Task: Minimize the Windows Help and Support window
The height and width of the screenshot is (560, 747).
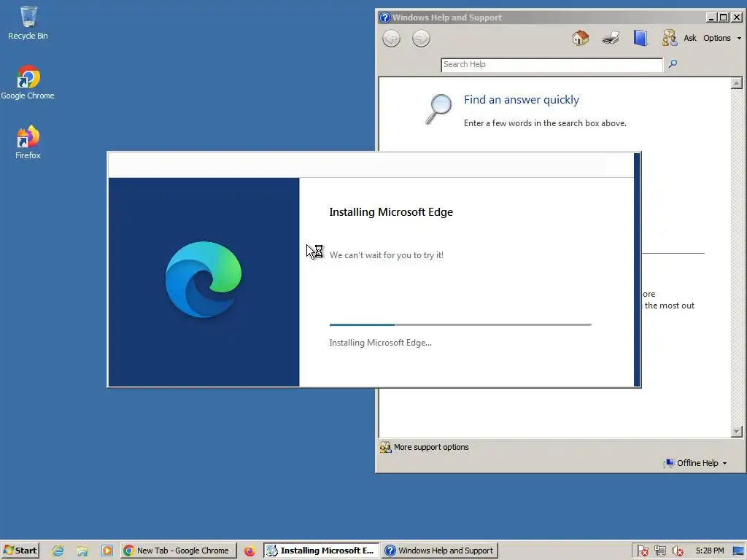Action: click(x=711, y=17)
